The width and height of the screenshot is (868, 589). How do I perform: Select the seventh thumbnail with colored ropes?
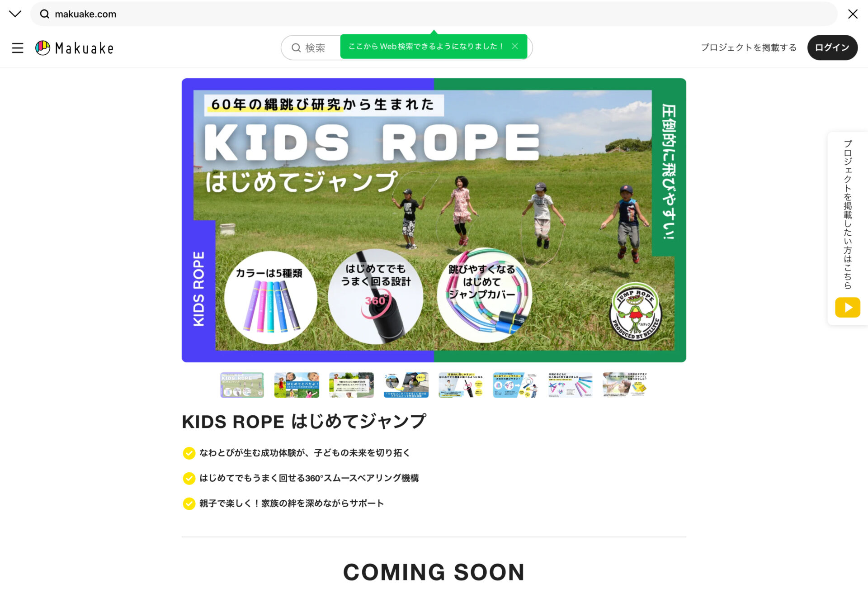coord(570,385)
